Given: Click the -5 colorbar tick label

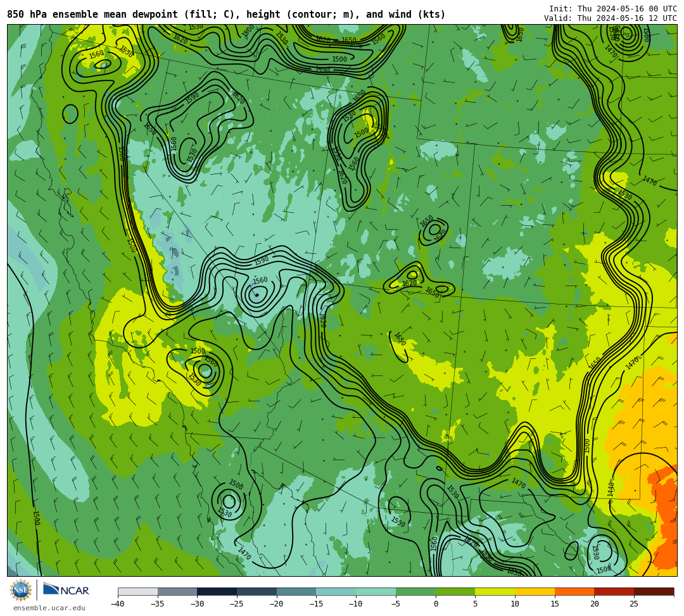Looking at the screenshot, I should (396, 604).
